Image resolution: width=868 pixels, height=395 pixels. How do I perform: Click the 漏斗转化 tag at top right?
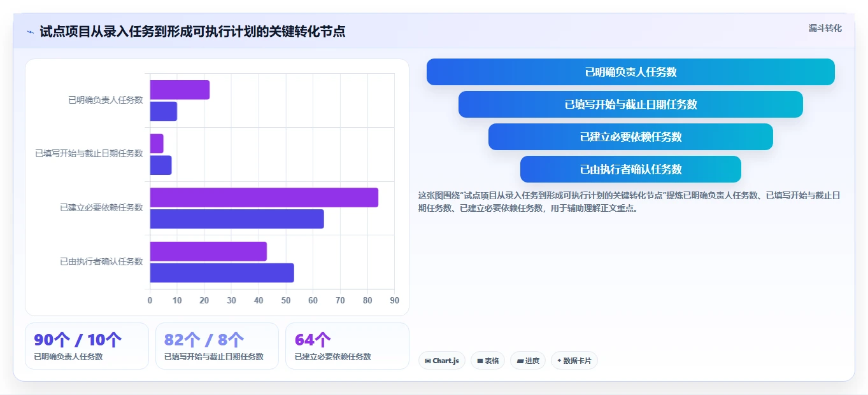(825, 28)
